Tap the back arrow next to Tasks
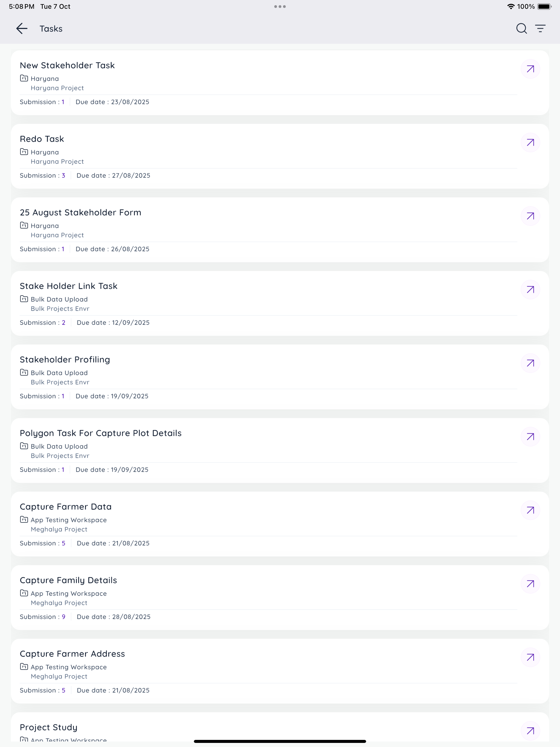Image resolution: width=560 pixels, height=747 pixels. coord(22,29)
